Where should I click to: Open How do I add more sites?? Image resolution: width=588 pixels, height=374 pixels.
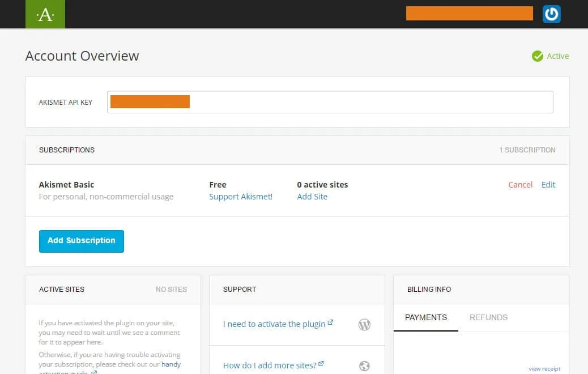pyautogui.click(x=270, y=365)
